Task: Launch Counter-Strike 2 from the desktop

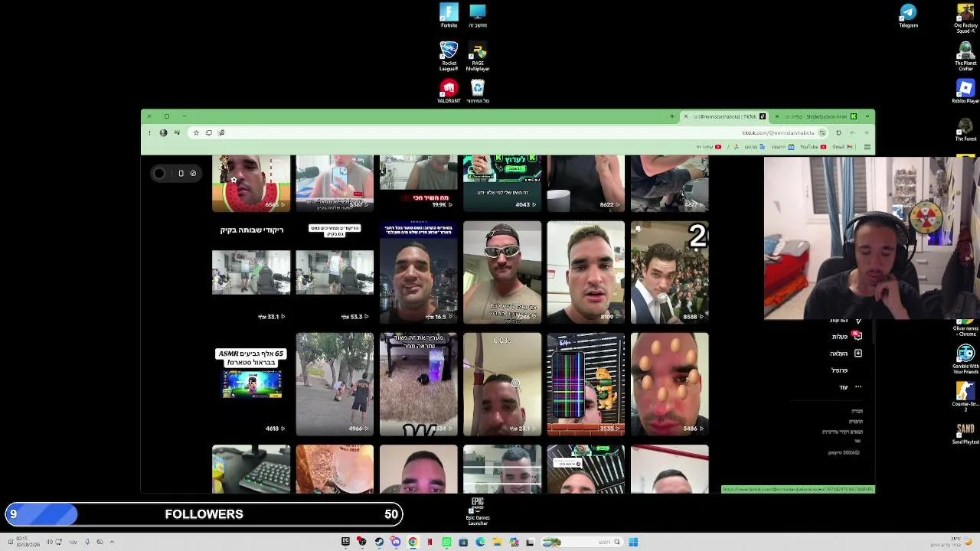Action: point(965,396)
